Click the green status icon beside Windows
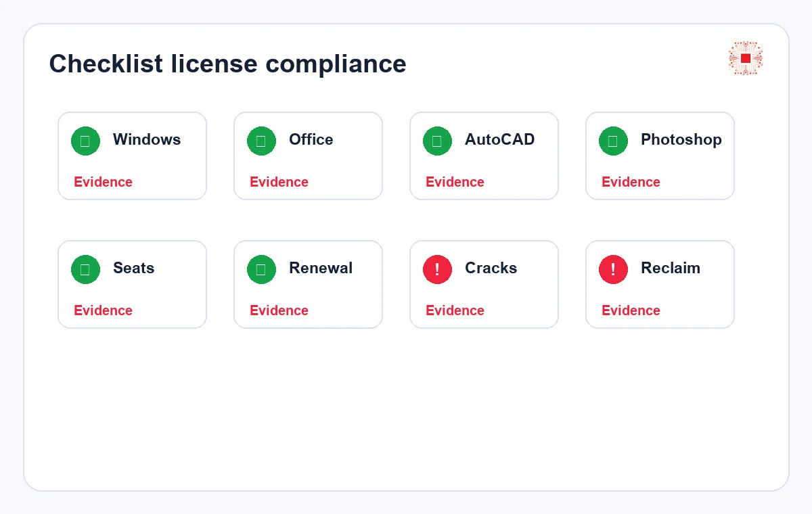 tap(85, 141)
